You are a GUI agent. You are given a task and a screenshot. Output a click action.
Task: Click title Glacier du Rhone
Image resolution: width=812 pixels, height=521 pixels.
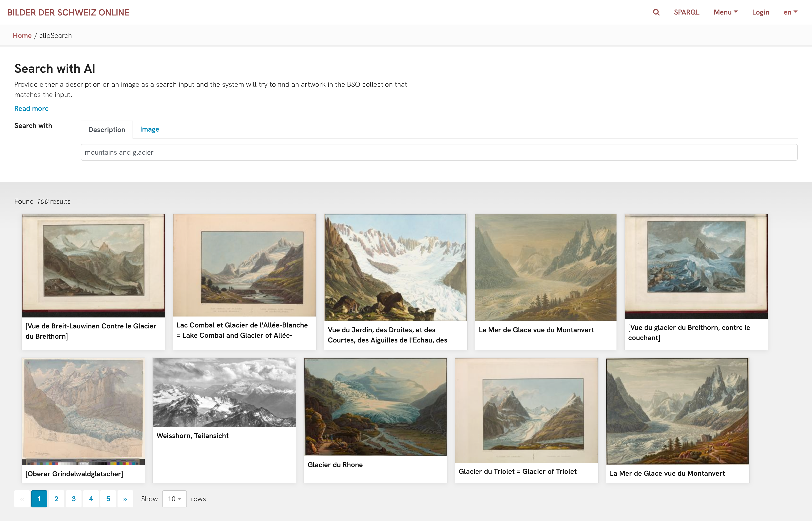click(x=335, y=465)
